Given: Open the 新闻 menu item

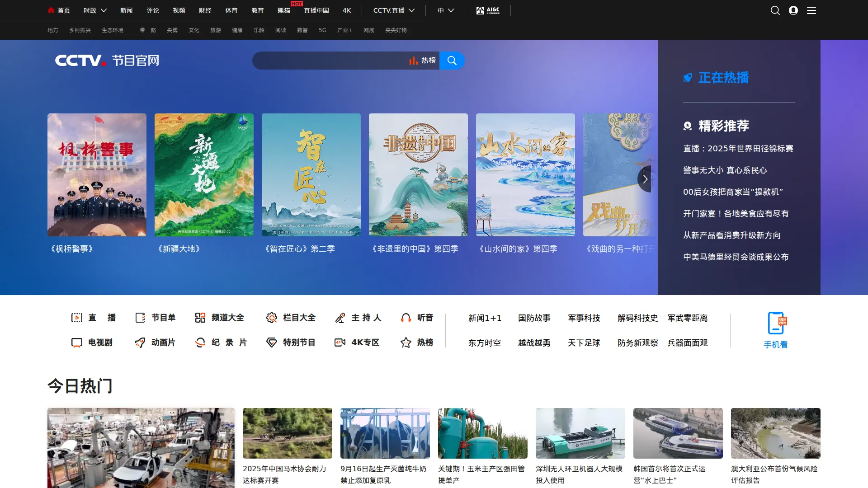Looking at the screenshot, I should [127, 10].
